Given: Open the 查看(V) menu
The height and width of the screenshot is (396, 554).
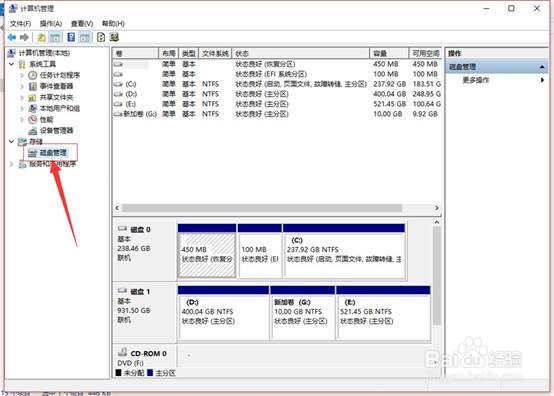Looking at the screenshot, I should 82,24.
